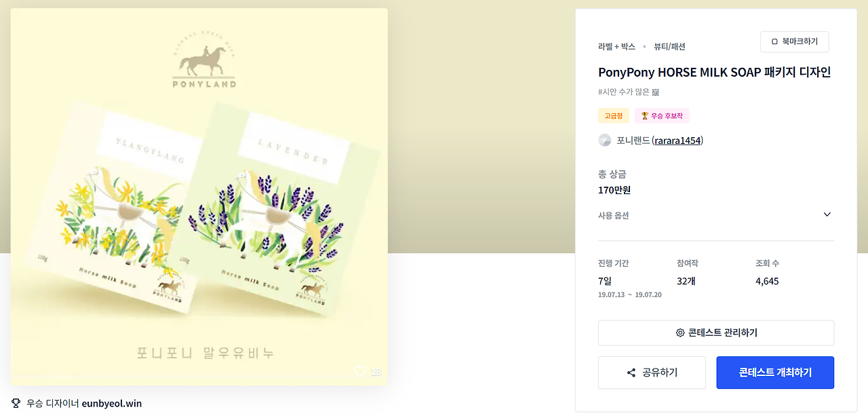Click the heart like icon on design image
The width and height of the screenshot is (868, 416).
tap(360, 371)
